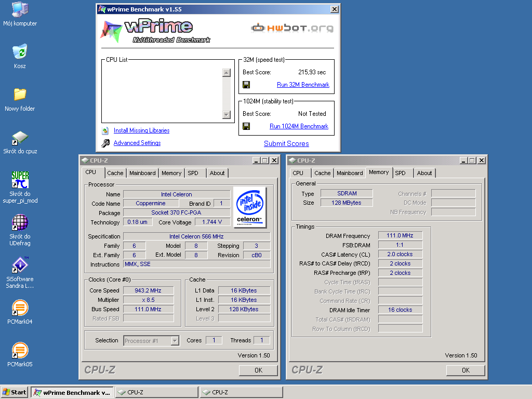Click the Bus Speed 111.0 MHz field
The width and height of the screenshot is (532, 399).
click(148, 310)
